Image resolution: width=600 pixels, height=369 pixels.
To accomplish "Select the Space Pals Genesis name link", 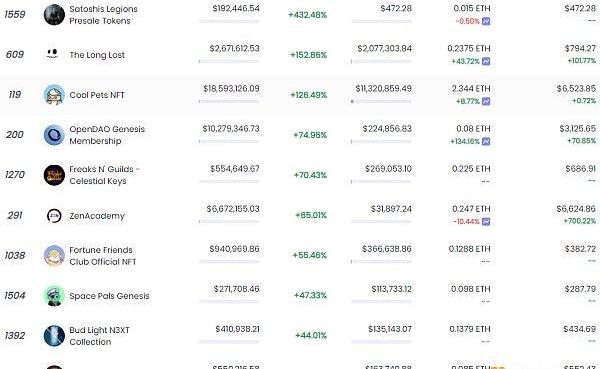I will point(109,296).
